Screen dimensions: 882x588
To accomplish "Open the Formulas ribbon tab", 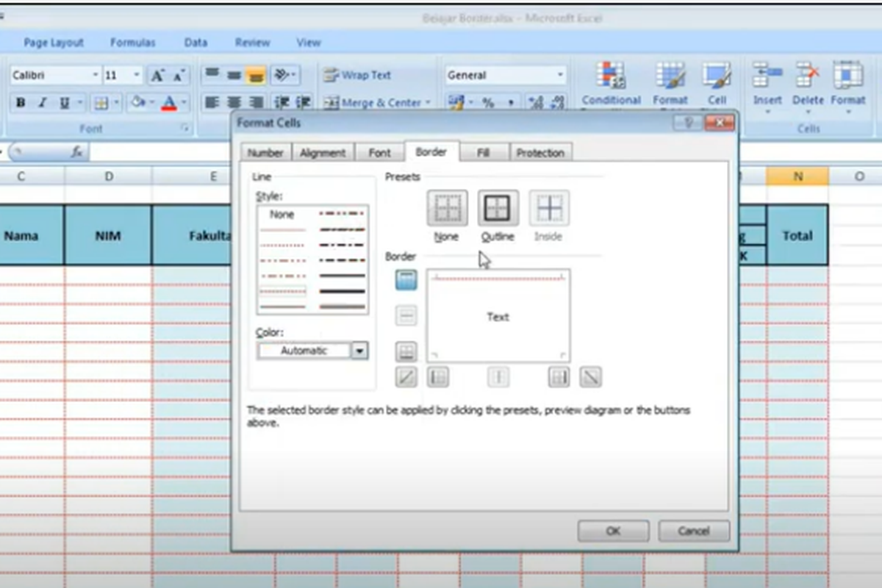I will 132,43.
